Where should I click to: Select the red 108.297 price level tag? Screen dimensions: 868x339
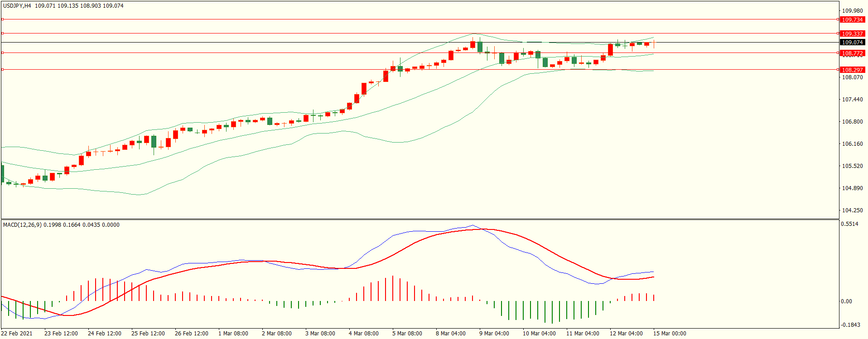852,70
